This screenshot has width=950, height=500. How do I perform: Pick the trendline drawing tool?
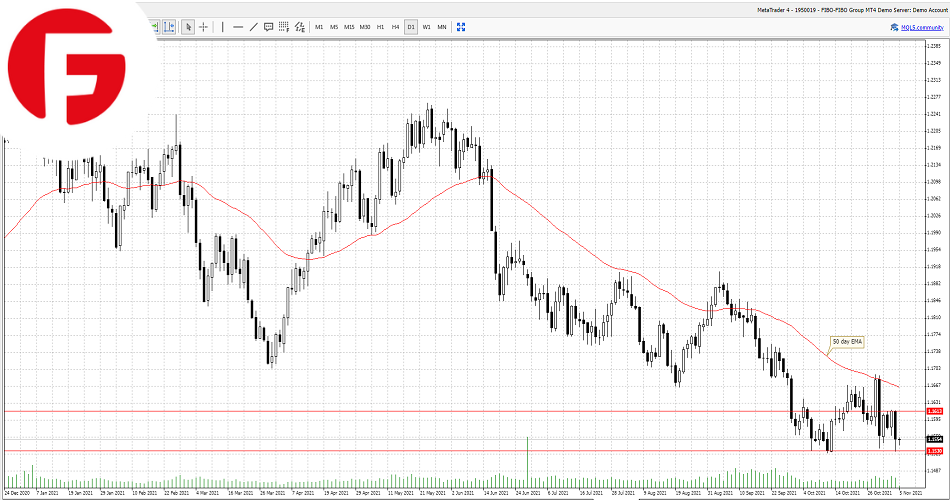[253, 27]
